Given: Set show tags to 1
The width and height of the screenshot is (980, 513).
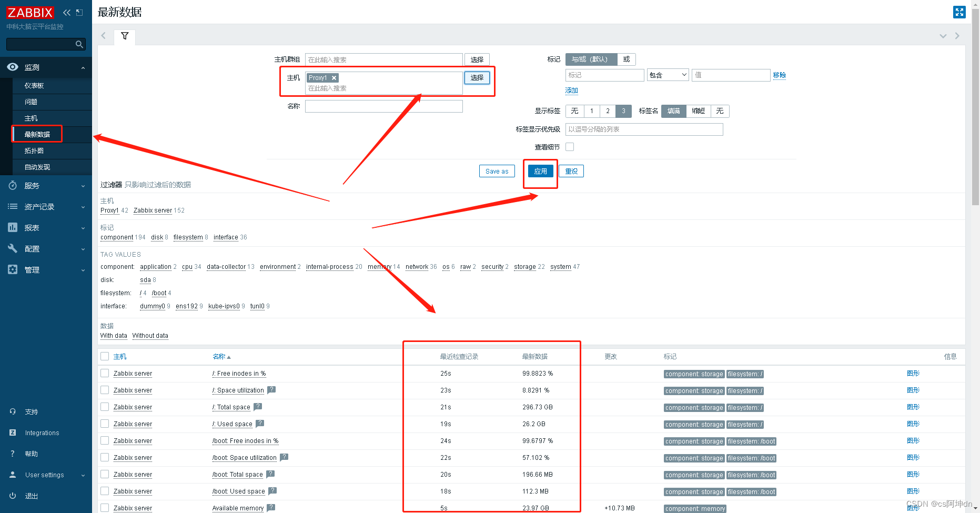Looking at the screenshot, I should 592,111.
